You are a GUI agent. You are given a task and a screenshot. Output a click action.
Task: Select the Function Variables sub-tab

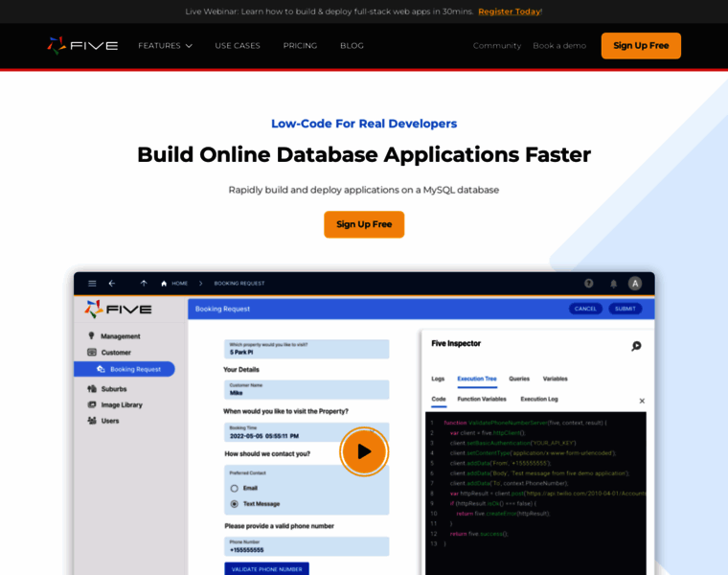coord(482,399)
